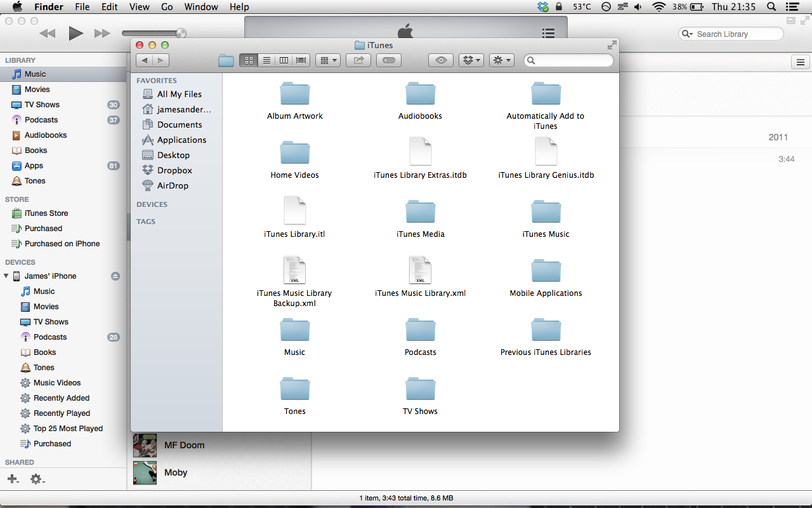Eject James' iPhone

tap(115, 276)
